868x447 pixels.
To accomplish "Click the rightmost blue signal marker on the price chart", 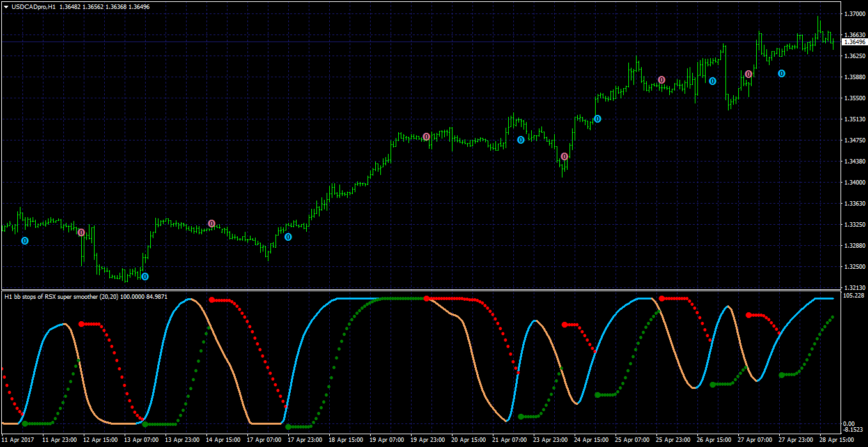I will (x=782, y=73).
